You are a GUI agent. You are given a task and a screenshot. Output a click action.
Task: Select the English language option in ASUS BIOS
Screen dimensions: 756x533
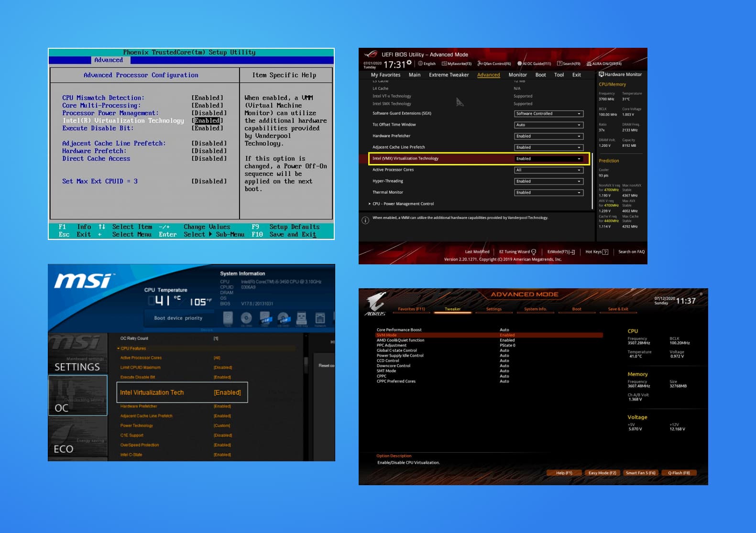(427, 64)
